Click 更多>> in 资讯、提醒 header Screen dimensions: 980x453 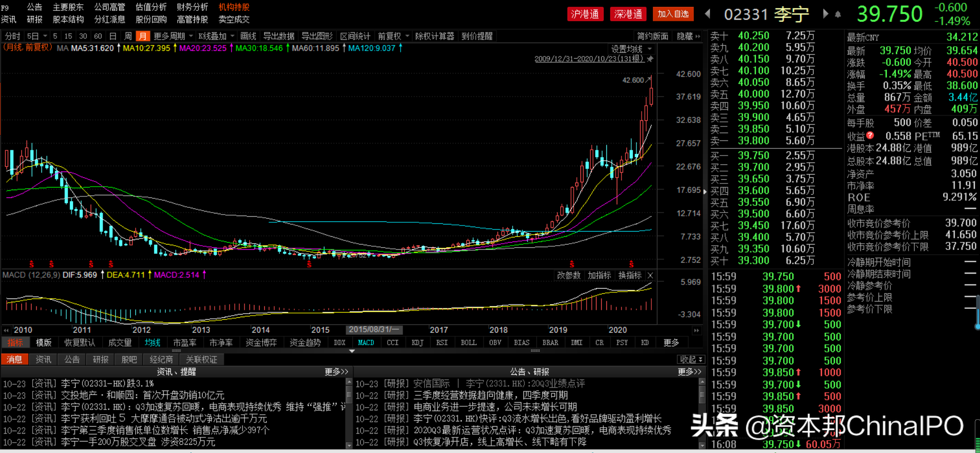coord(336,372)
